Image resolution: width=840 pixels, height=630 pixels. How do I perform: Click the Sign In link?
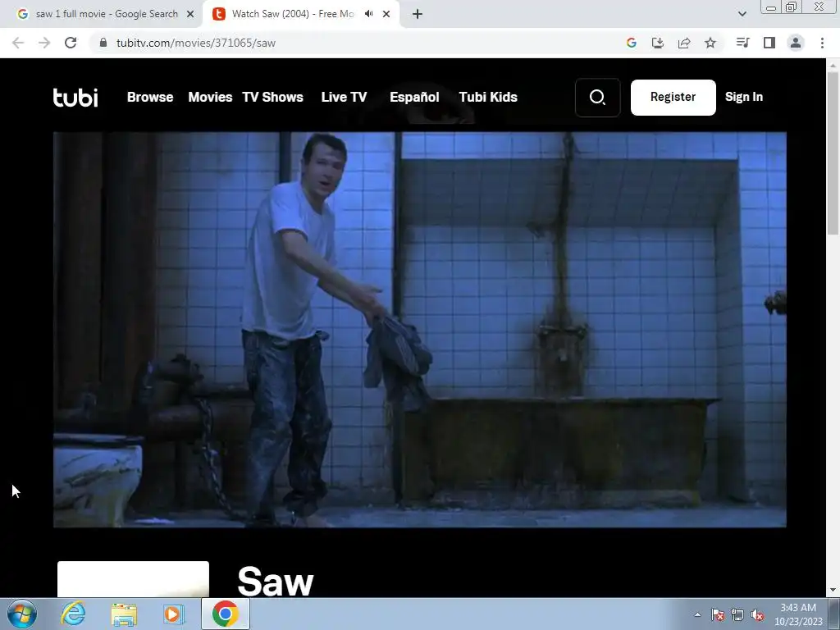[x=743, y=97]
